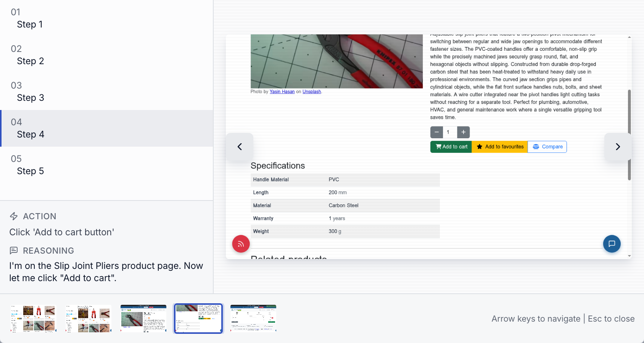The height and width of the screenshot is (343, 644).
Task: Click the 'Weight' spec row label
Action: (x=261, y=231)
